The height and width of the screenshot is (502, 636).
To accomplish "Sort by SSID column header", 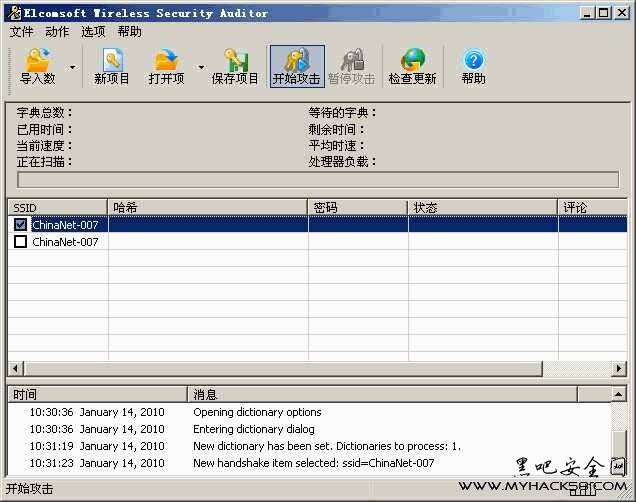I will pos(57,207).
